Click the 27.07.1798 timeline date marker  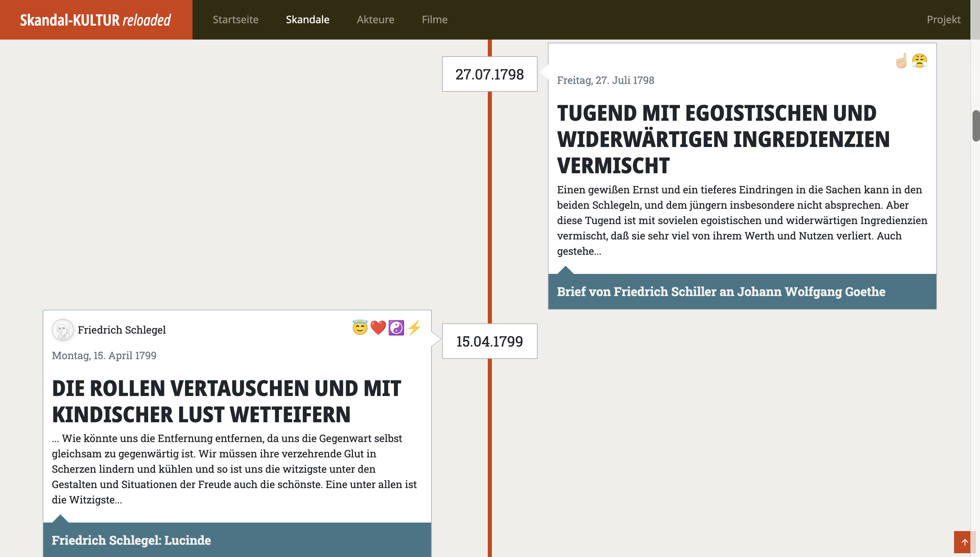pos(489,74)
